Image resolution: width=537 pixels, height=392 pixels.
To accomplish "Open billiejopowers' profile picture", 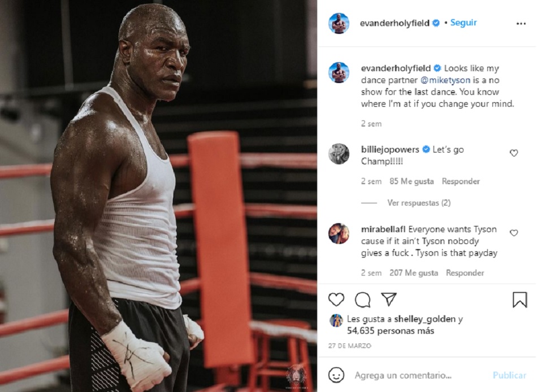I will pyautogui.click(x=339, y=154).
